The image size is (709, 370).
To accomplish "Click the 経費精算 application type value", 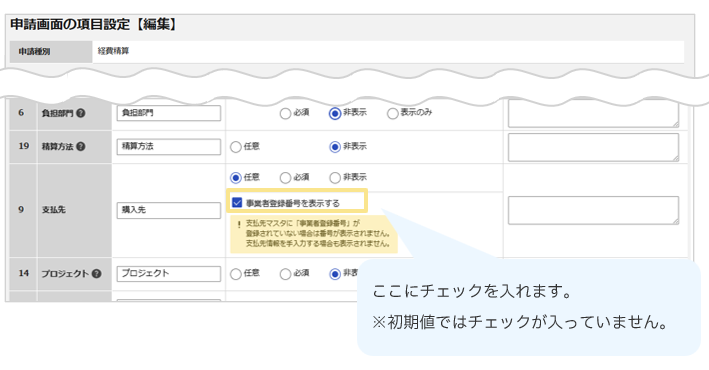I will (x=113, y=51).
